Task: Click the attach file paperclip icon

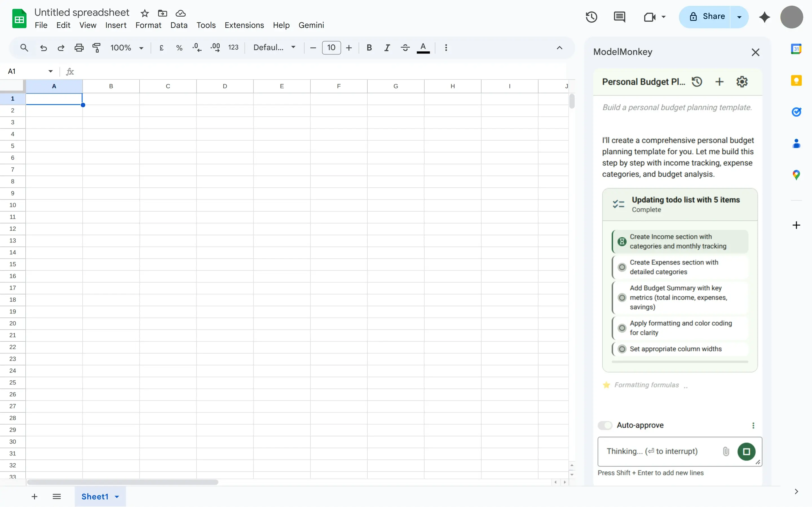Action: coord(726,451)
